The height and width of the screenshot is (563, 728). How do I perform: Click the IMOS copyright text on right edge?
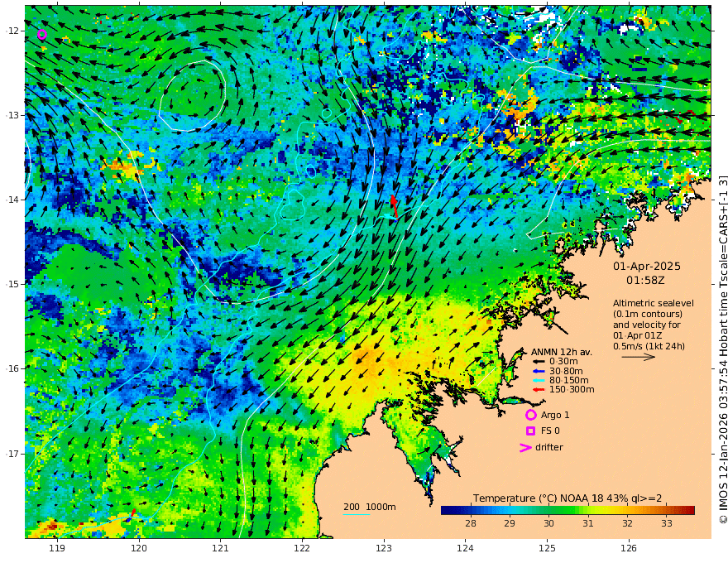723,349
